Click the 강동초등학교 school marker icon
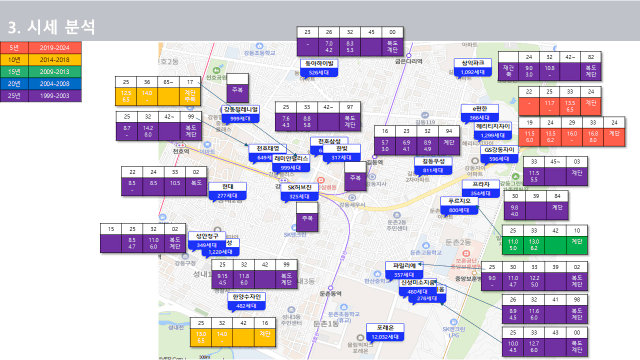The width and height of the screenshot is (640, 360). (x=259, y=46)
